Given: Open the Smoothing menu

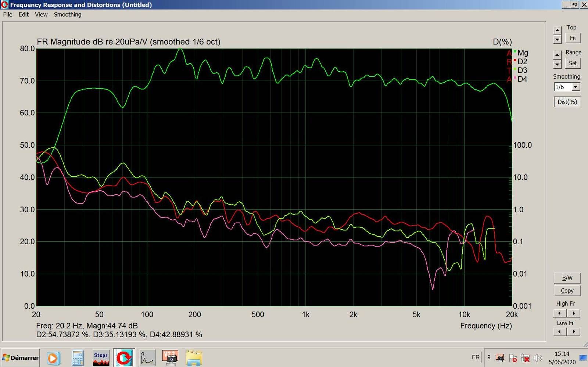Looking at the screenshot, I should (68, 14).
